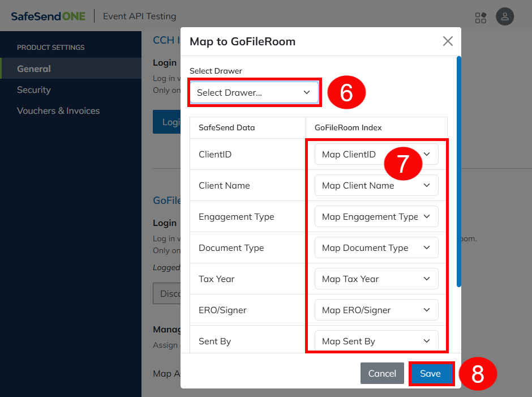This screenshot has width=532, height=397.
Task: Save the GoFileRoom mapping
Action: 431,373
